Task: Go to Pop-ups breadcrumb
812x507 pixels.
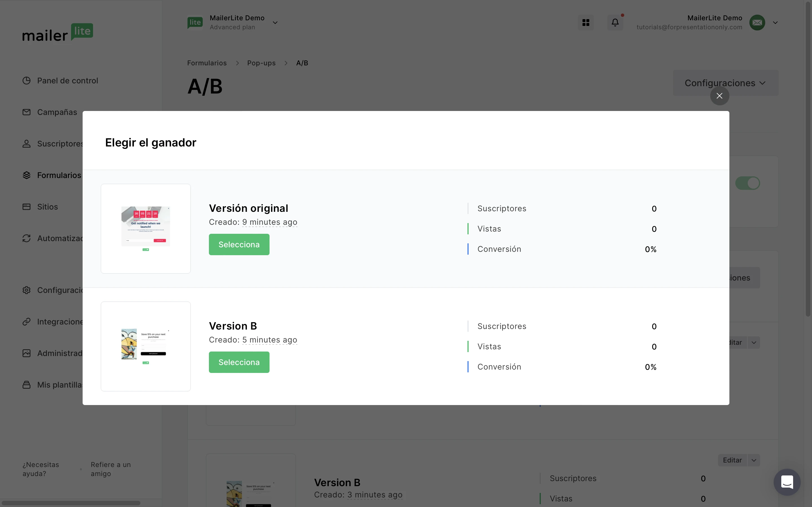Action: [261, 63]
